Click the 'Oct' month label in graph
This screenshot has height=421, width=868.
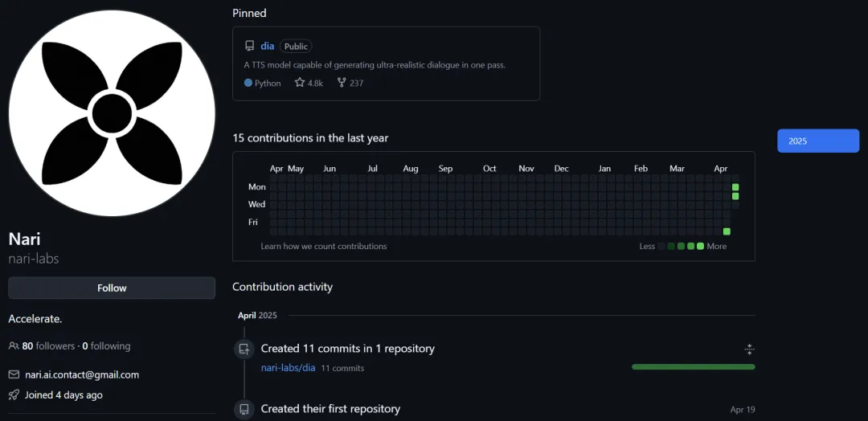pyautogui.click(x=489, y=168)
